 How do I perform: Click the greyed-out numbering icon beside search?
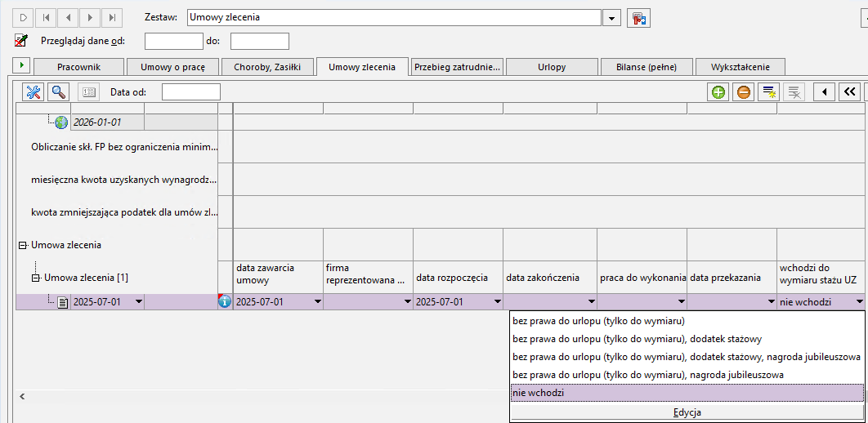[88, 92]
